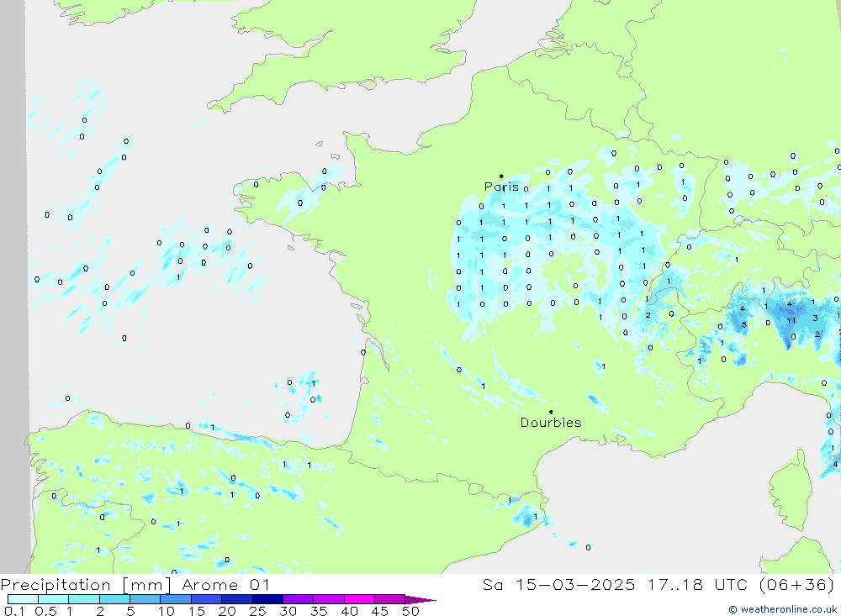Click the '11' precipitation value over the Alps

coord(791,320)
